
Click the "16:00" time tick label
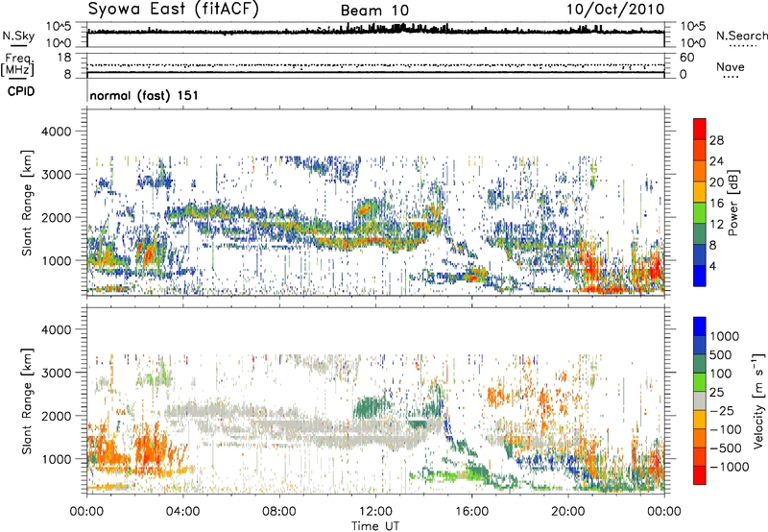click(471, 512)
